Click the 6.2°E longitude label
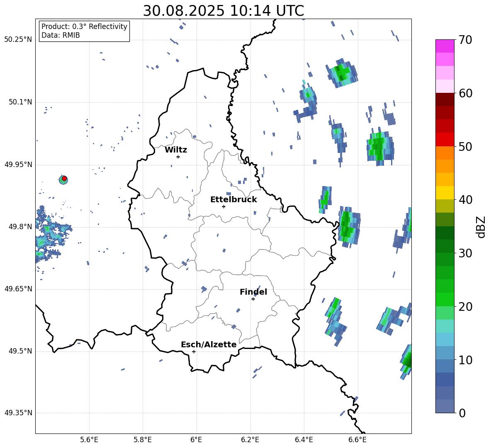This screenshot has width=491, height=448. [x=250, y=440]
